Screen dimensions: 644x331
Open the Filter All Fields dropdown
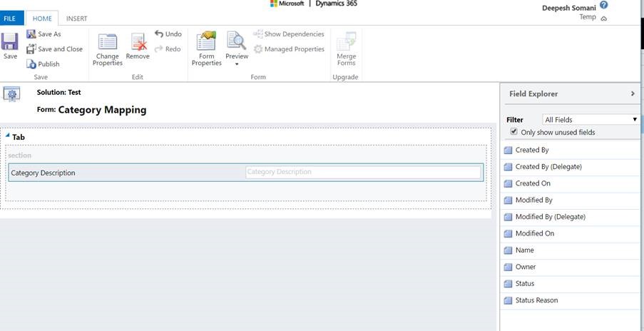(x=590, y=120)
